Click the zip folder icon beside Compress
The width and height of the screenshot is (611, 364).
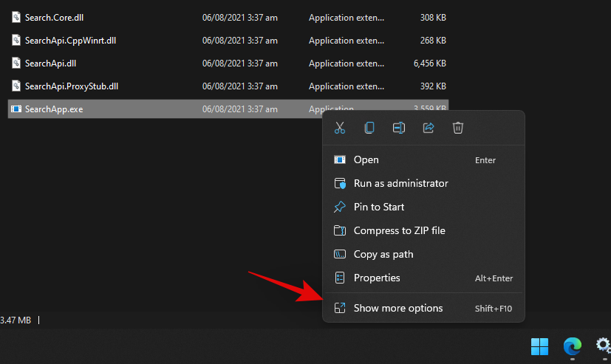340,231
